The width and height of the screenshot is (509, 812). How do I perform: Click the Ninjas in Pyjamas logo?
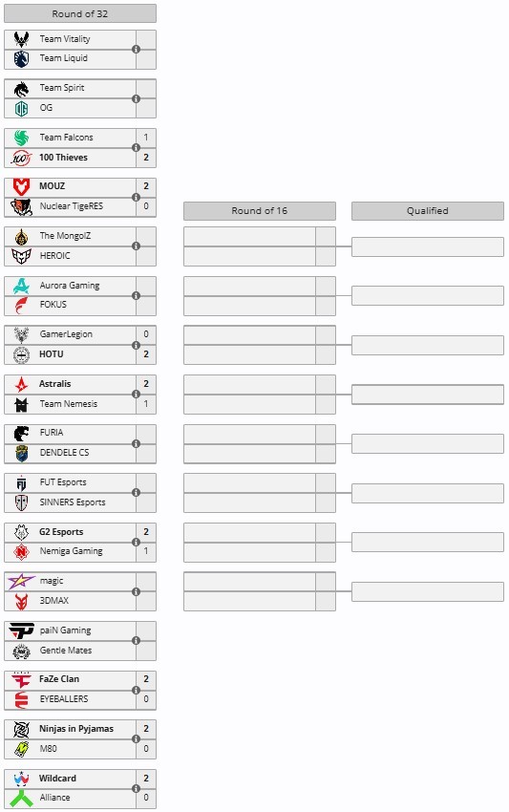pyautogui.click(x=21, y=729)
